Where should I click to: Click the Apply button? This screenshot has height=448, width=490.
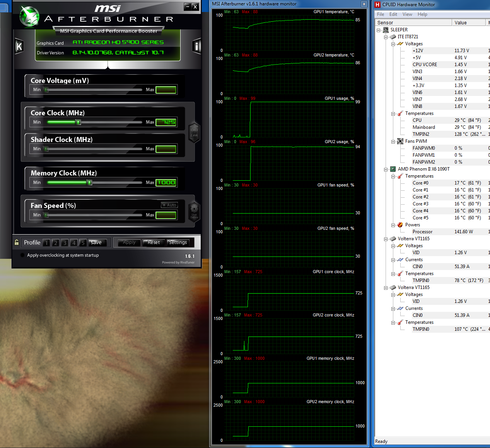pos(129,243)
